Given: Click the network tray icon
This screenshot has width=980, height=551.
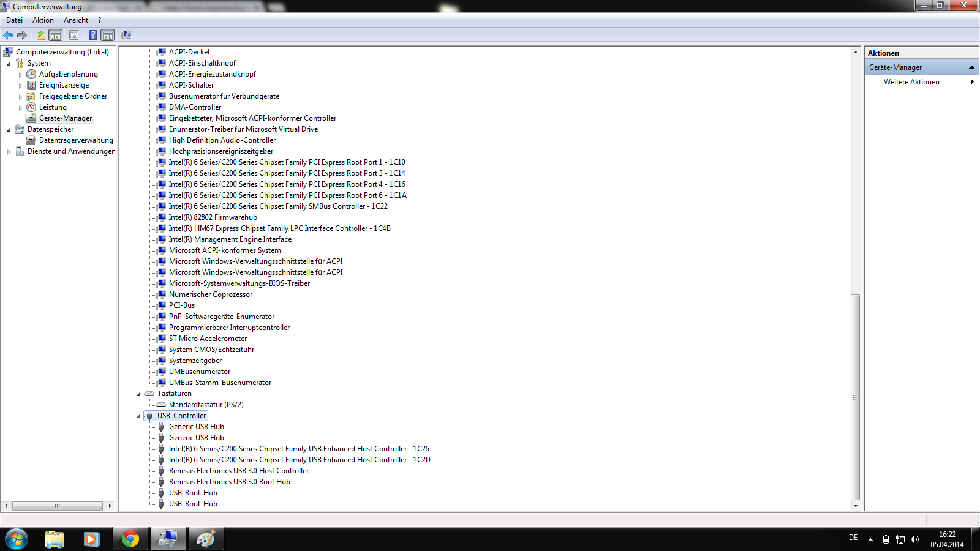Looking at the screenshot, I should coord(900,539).
